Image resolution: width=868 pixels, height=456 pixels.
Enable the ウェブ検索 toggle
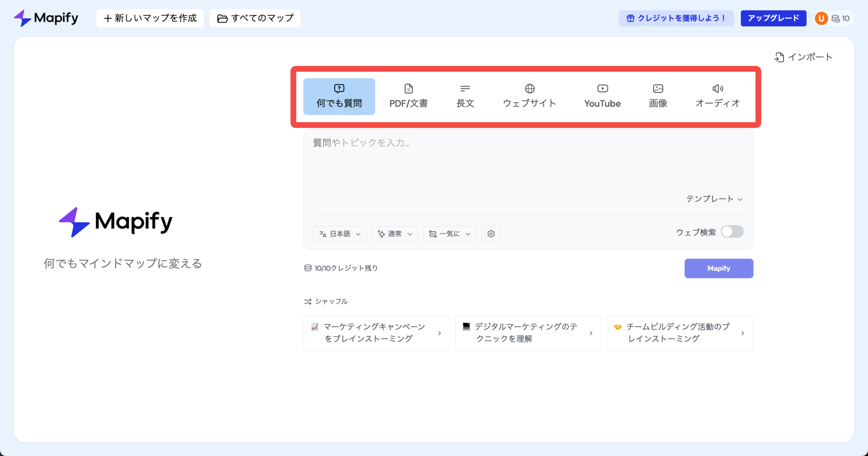click(732, 232)
